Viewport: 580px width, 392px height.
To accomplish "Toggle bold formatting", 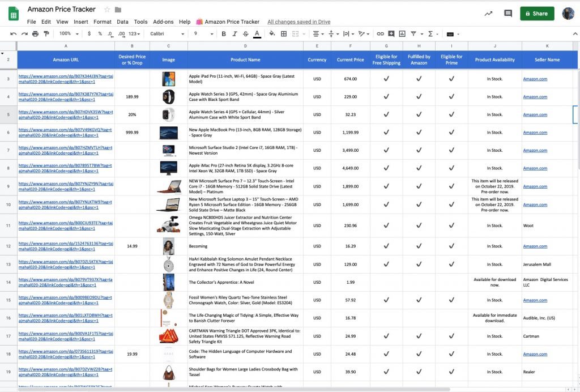I will 224,34.
